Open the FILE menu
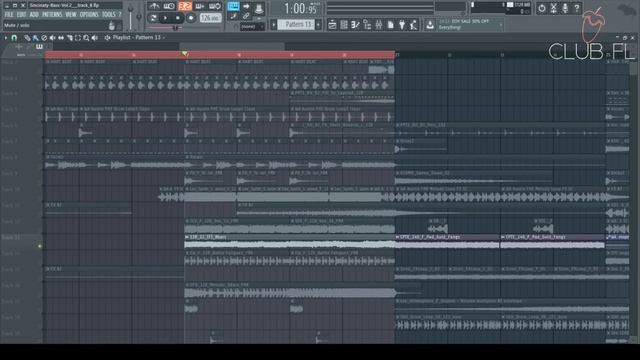The height and width of the screenshot is (360, 640). coord(9,15)
